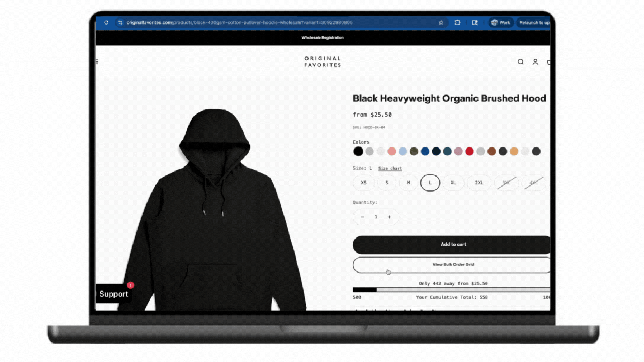This screenshot has height=362, width=644.
Task: Bookmark this page with the star icon
Action: tap(441, 22)
